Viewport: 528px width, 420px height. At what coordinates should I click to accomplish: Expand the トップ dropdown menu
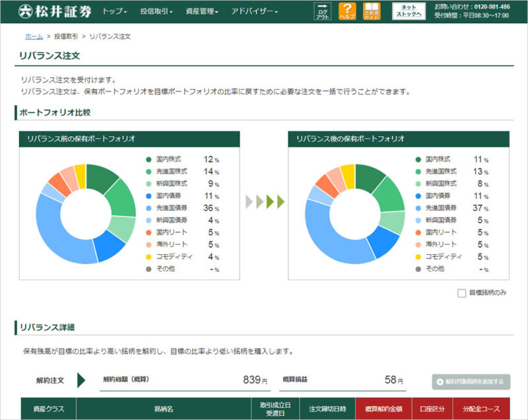point(114,12)
